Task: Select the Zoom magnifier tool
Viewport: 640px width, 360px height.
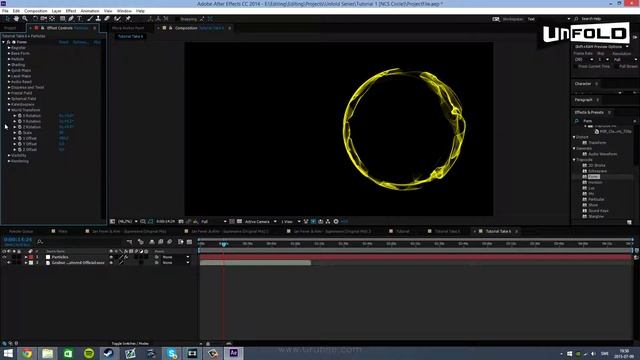Action: [x=25, y=19]
